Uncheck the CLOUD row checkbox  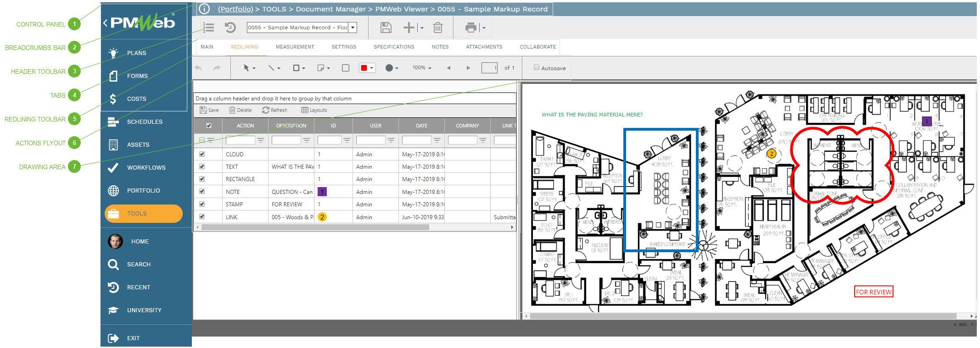(x=202, y=154)
